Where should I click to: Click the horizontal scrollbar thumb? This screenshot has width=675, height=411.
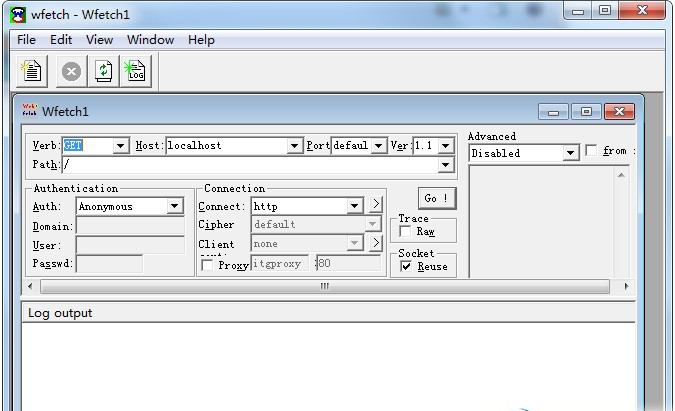pyautogui.click(x=325, y=286)
